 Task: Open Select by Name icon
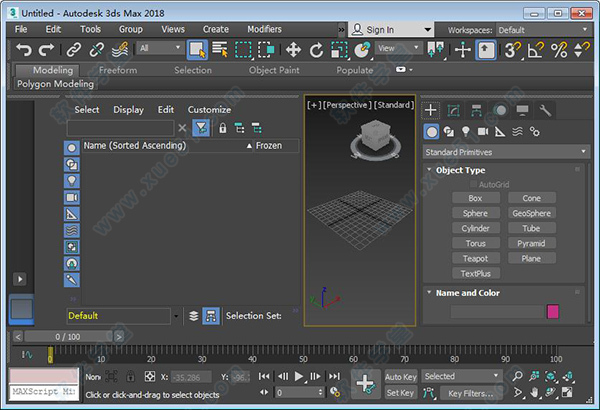tap(220, 50)
